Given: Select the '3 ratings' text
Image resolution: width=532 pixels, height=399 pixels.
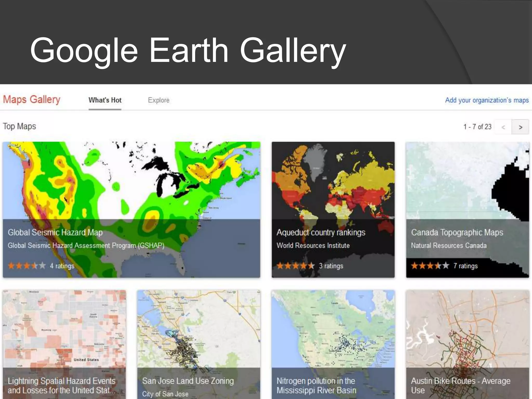Looking at the screenshot, I should pos(331,266).
